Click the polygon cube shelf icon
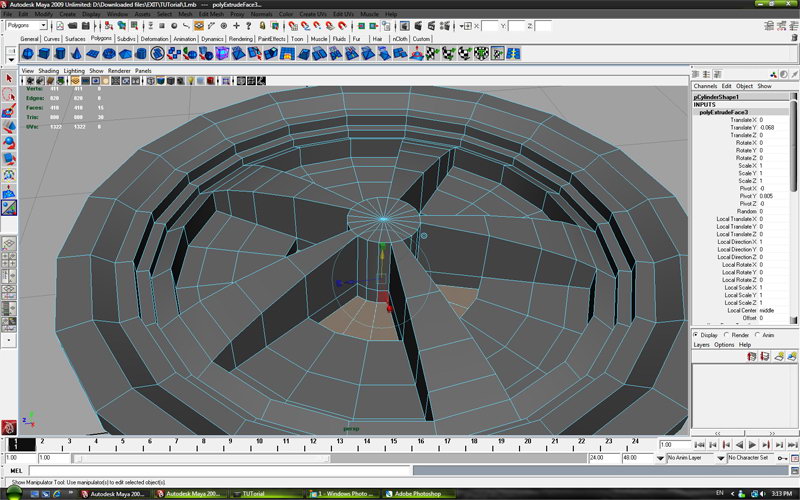Viewport: 800px width, 500px height. click(x=46, y=54)
